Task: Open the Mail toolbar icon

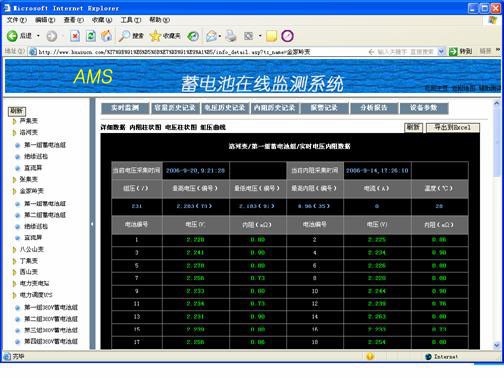Action: [211, 36]
